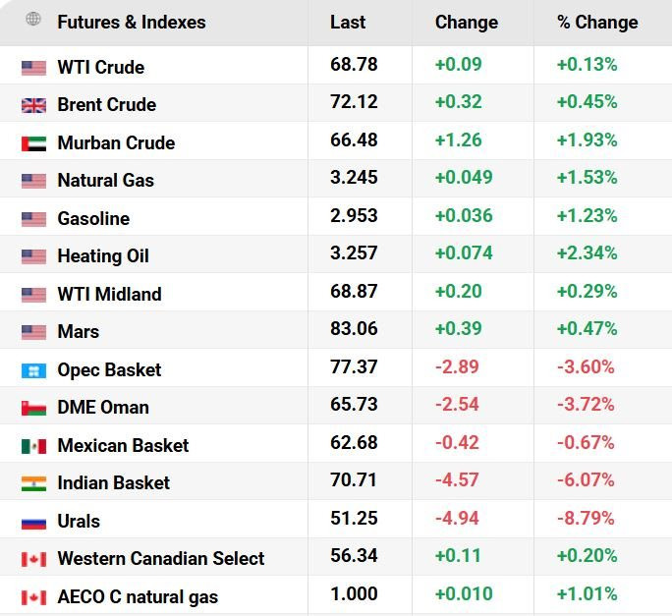Click the Mexican flag beside Mexican Basket
The image size is (672, 616).
coord(33,446)
